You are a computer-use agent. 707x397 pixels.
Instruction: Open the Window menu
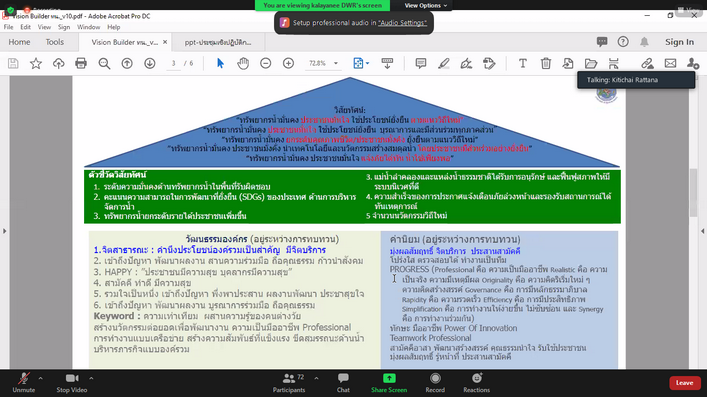tap(88, 27)
